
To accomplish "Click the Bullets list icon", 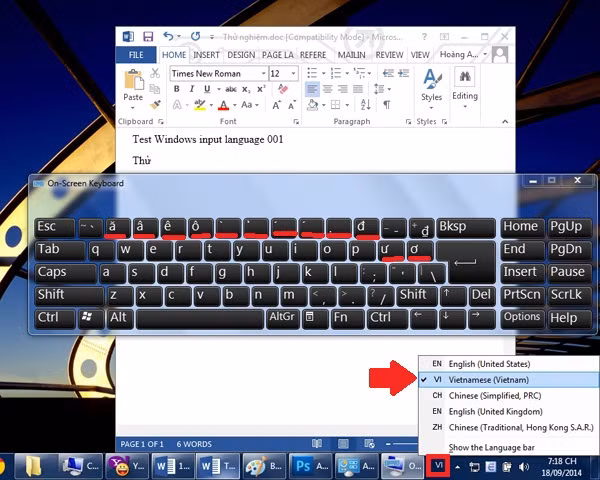I will [312, 73].
